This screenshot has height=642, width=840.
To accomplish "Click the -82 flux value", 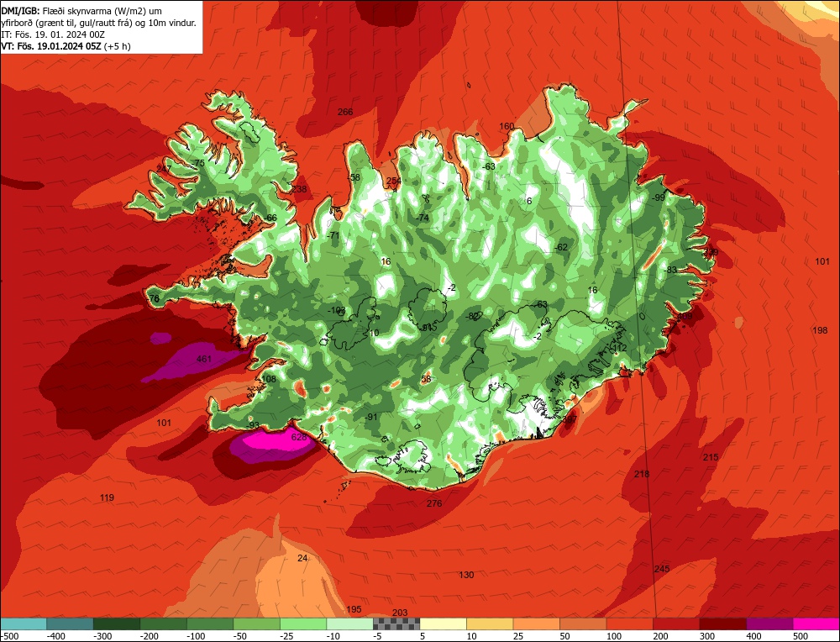I will pyautogui.click(x=471, y=316).
